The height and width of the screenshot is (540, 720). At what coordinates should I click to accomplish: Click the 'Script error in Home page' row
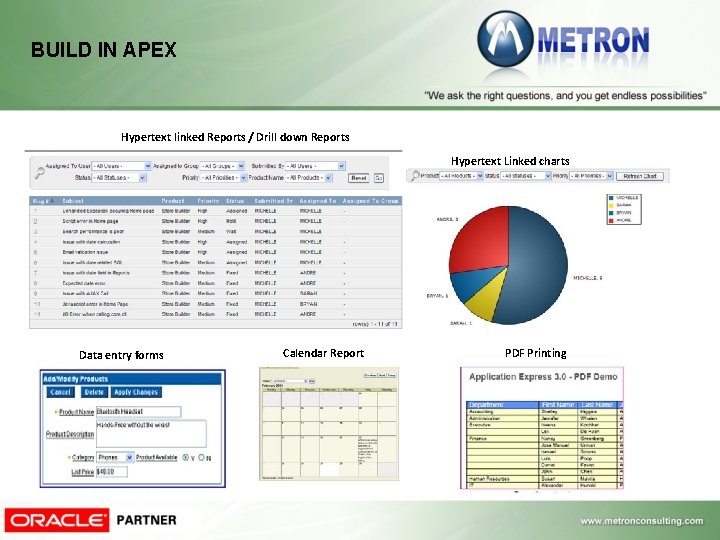click(x=215, y=221)
